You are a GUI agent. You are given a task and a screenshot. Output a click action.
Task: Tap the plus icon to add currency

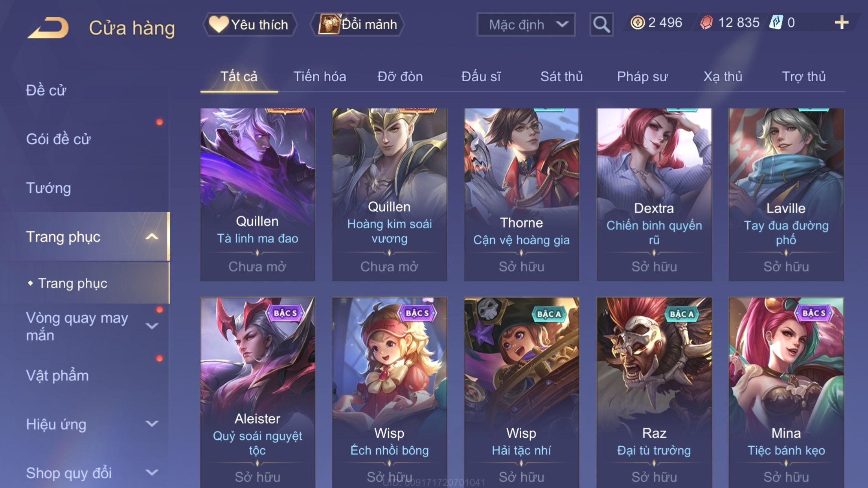click(x=841, y=22)
